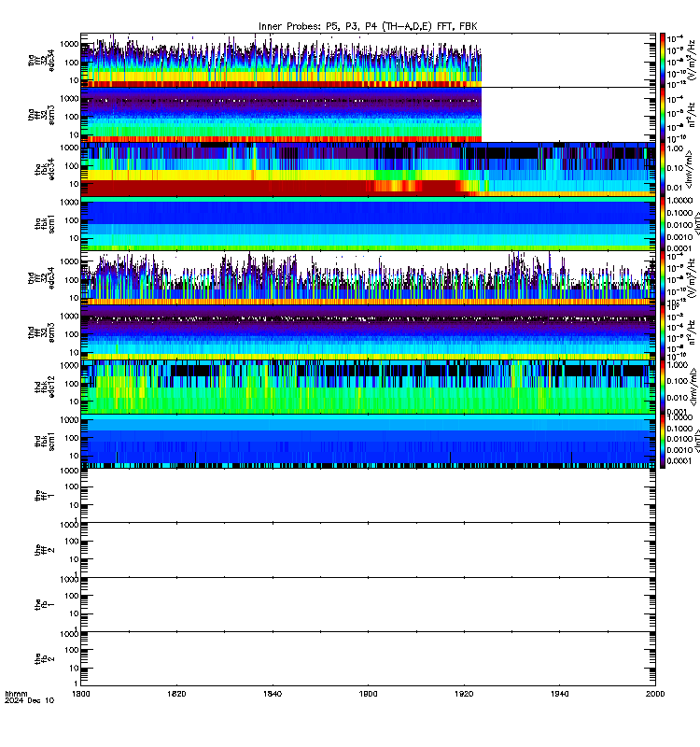Click the empty 'the ff 1' panel
700x747 pixels.
[x=368, y=496]
